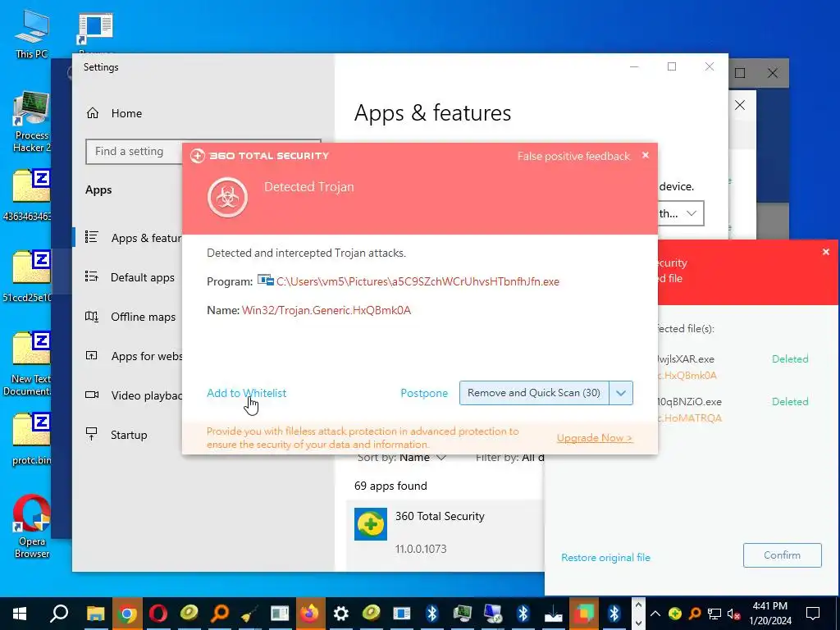Click the Find a setting search box
The width and height of the screenshot is (840, 630).
pyautogui.click(x=134, y=152)
